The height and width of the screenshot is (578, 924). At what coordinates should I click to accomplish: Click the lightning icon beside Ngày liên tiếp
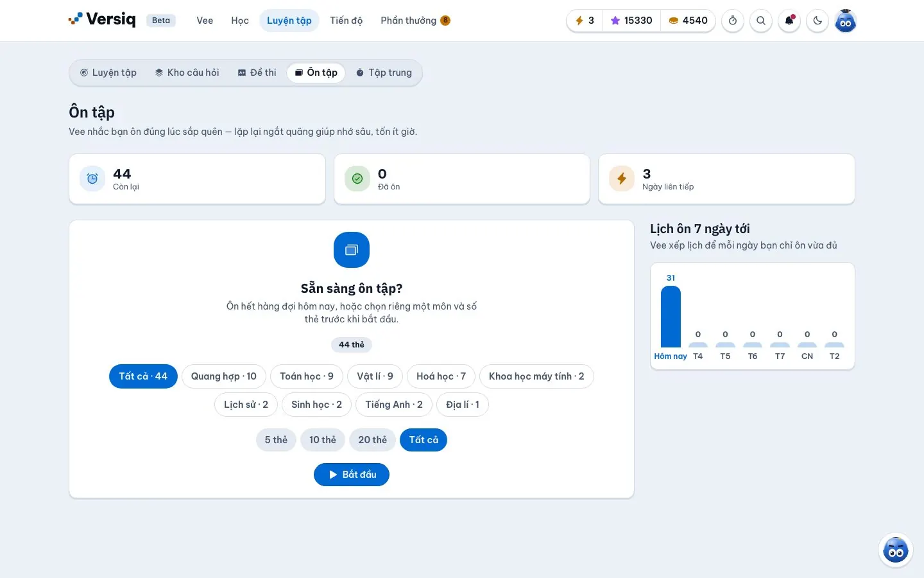coord(622,179)
